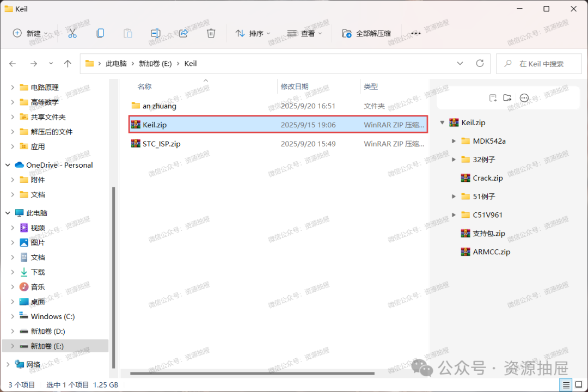Open 音乐 in navigation pane
The height and width of the screenshot is (392, 588).
pyautogui.click(x=38, y=287)
